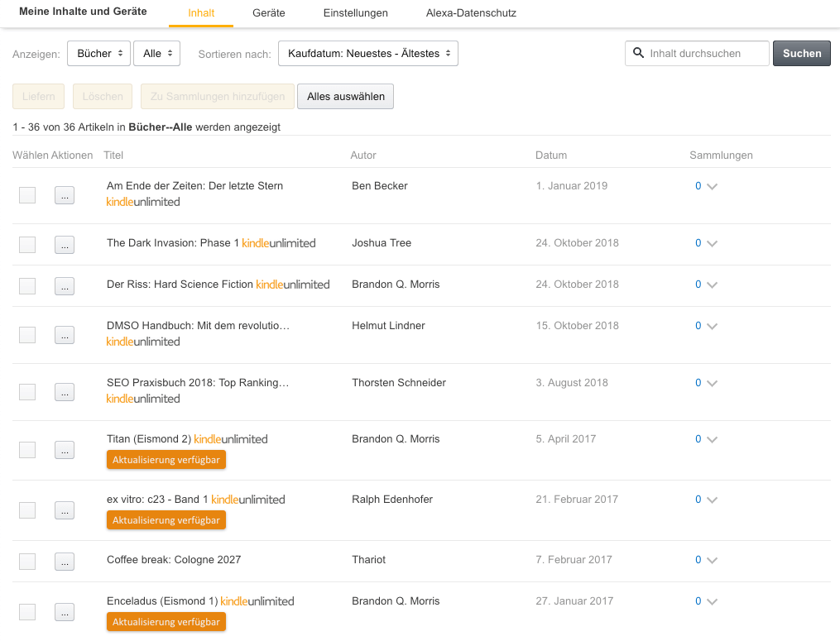840x641 pixels.
Task: Open actions menu for The Dark Invasion
Action: pos(65,245)
